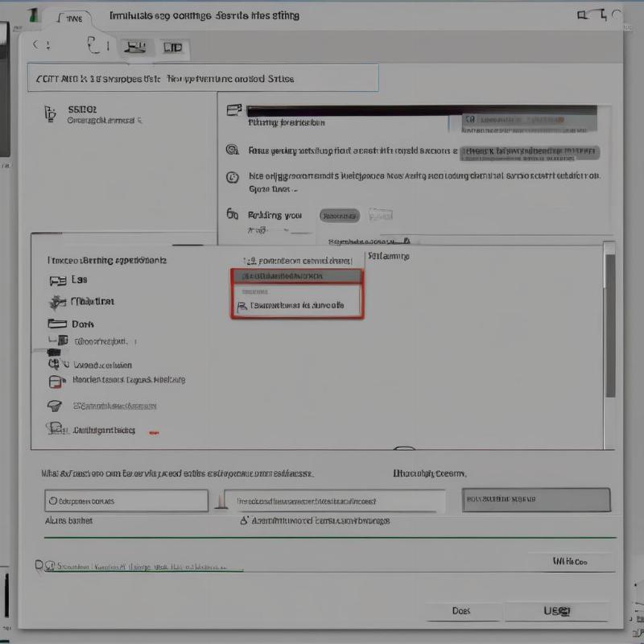Click the rightmost view icon in the top toolbar
The image size is (644, 644).
(173, 47)
